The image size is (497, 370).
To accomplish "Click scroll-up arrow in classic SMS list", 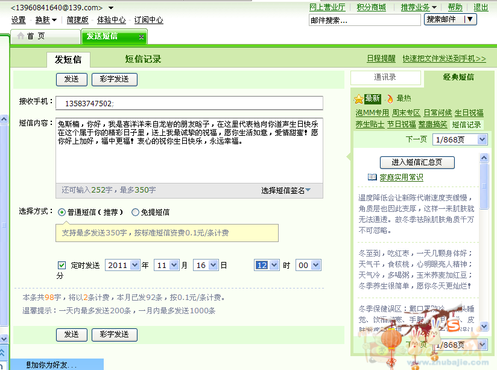I will tap(484, 158).
